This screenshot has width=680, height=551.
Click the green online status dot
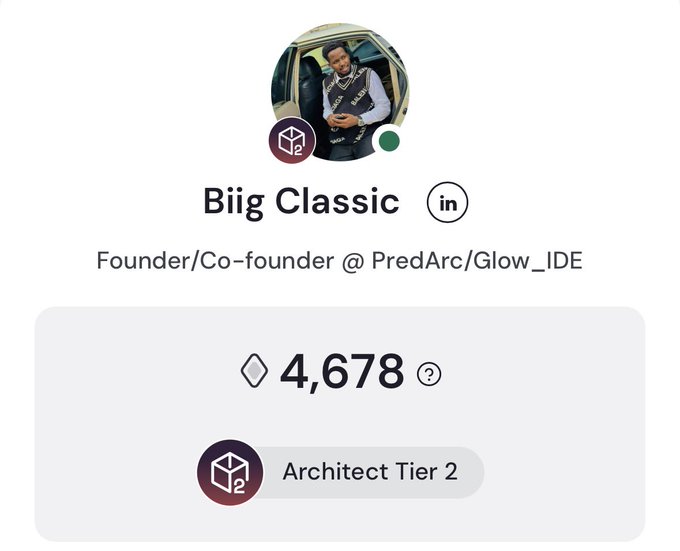tap(389, 141)
